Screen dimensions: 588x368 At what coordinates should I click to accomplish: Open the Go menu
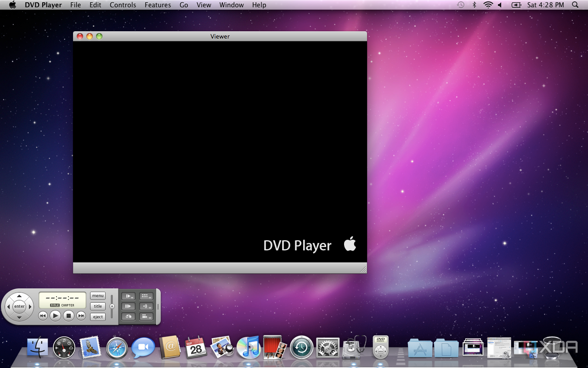click(x=184, y=5)
